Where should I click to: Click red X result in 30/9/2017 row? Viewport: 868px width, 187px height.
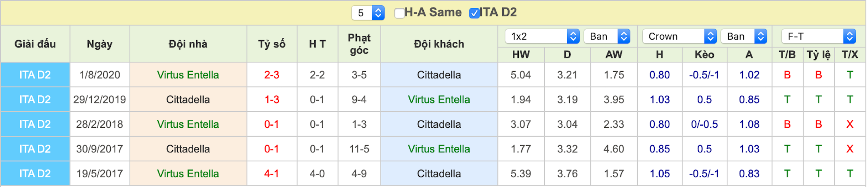pos(850,149)
